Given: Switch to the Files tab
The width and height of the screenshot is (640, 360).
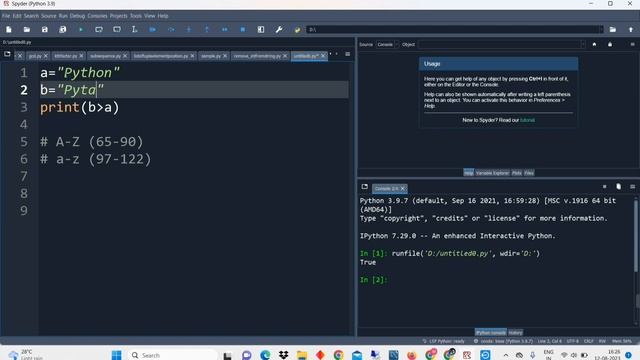Looking at the screenshot, I should [529, 173].
